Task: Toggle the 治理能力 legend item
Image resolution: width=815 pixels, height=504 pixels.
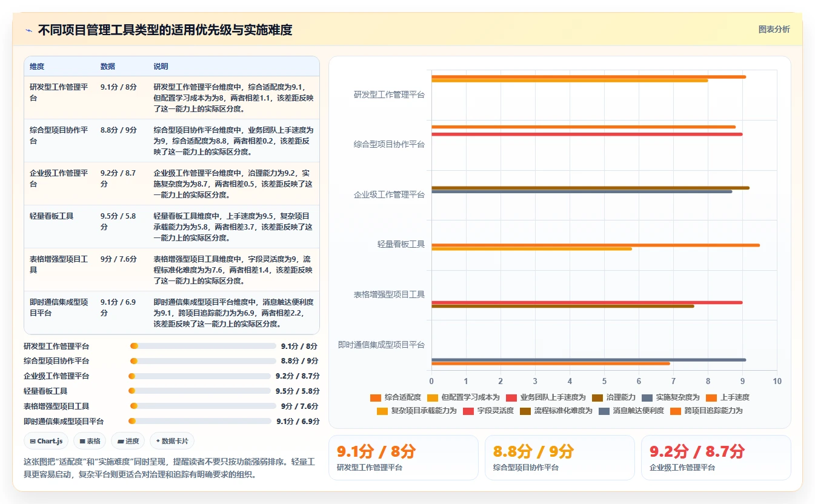Action: click(613, 397)
